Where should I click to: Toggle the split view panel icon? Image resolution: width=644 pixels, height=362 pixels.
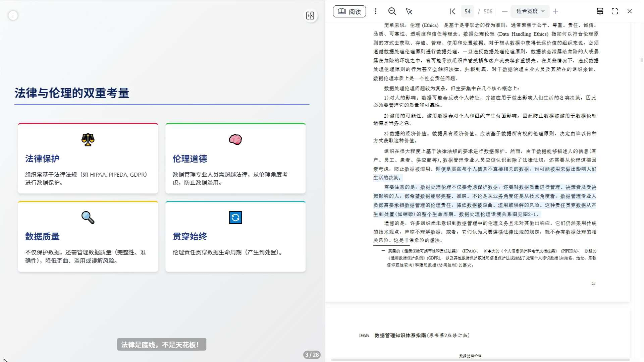(310, 15)
